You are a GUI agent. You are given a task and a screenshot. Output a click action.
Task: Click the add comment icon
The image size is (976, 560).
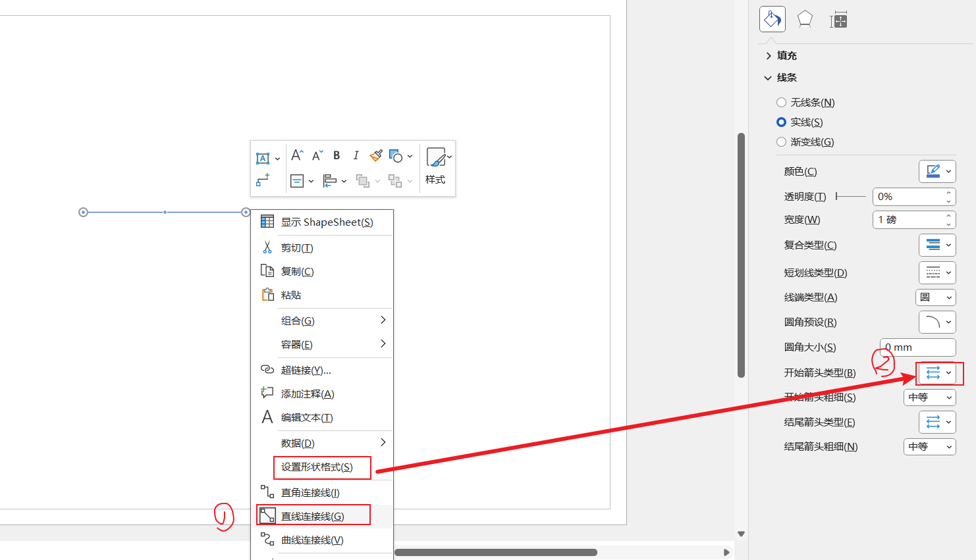click(x=267, y=393)
